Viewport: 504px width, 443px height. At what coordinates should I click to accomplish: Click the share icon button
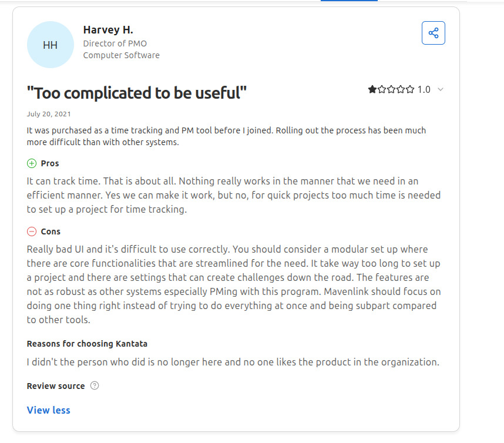pos(434,33)
